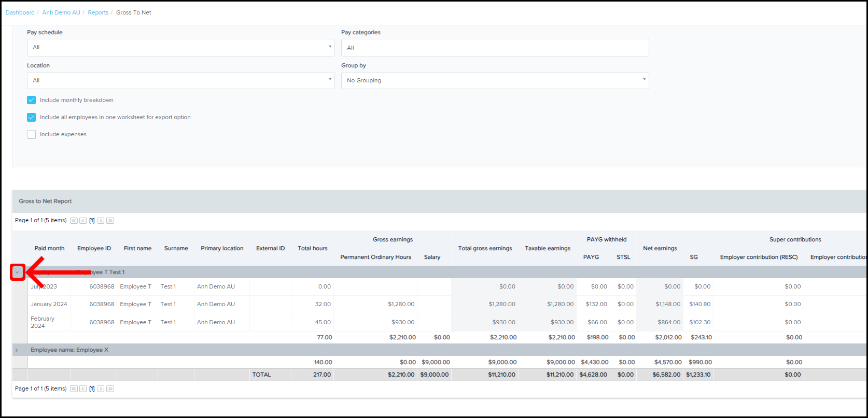868x418 pixels.
Task: Click next page arrow in bottom pager
Action: (101, 389)
